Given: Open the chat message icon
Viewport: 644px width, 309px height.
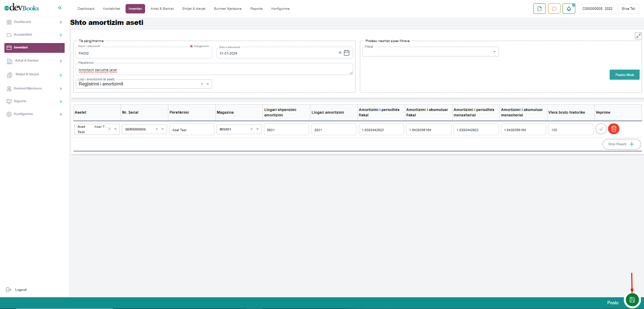Looking at the screenshot, I should 554,9.
